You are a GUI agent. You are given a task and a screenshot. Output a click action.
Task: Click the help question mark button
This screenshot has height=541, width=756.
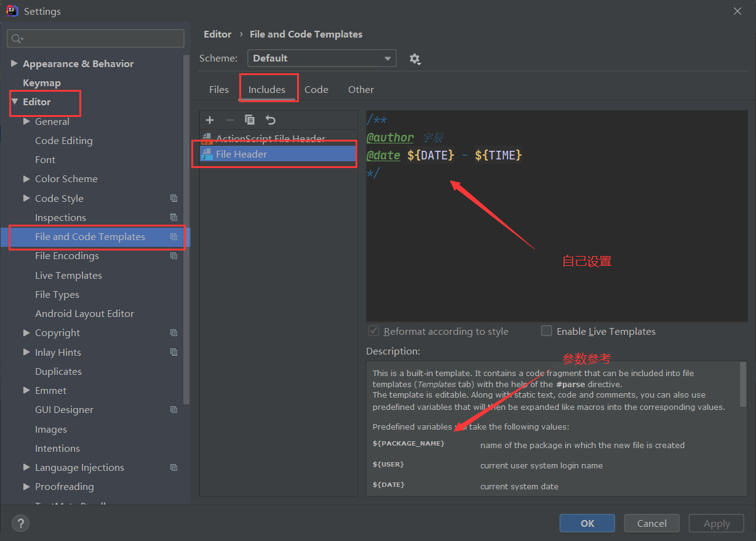point(21,523)
